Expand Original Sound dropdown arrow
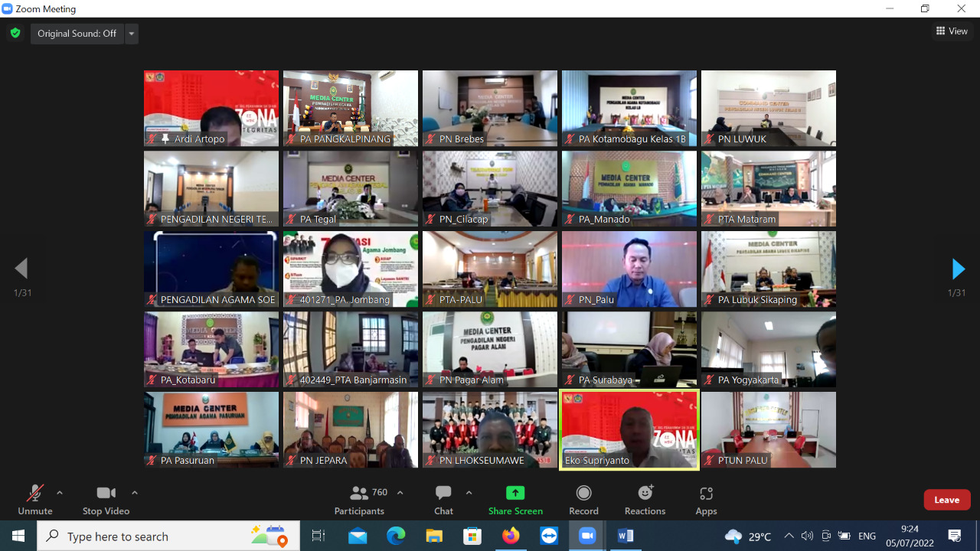This screenshot has width=980, height=551. pyautogui.click(x=132, y=34)
